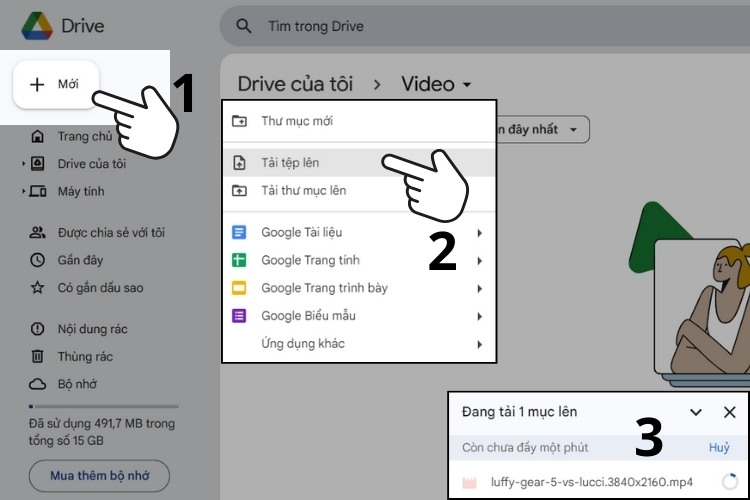
Task: Click the blue Google Docs icon
Action: (239, 233)
